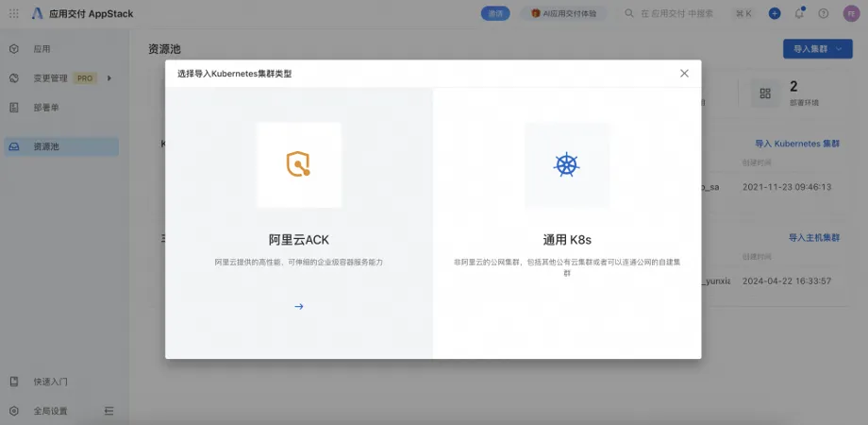The width and height of the screenshot is (868, 425).
Task: Click the 全局设置 gear icon
Action: (x=14, y=411)
